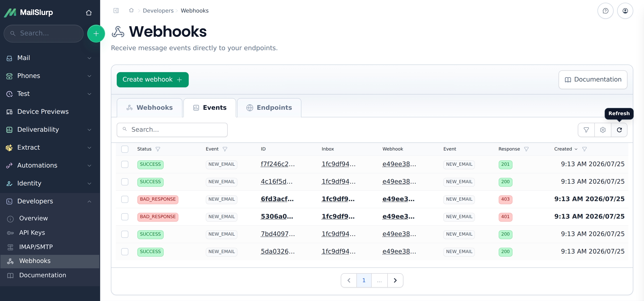644x301 pixels.
Task: Filter by Status column funnel icon
Action: [x=158, y=149]
